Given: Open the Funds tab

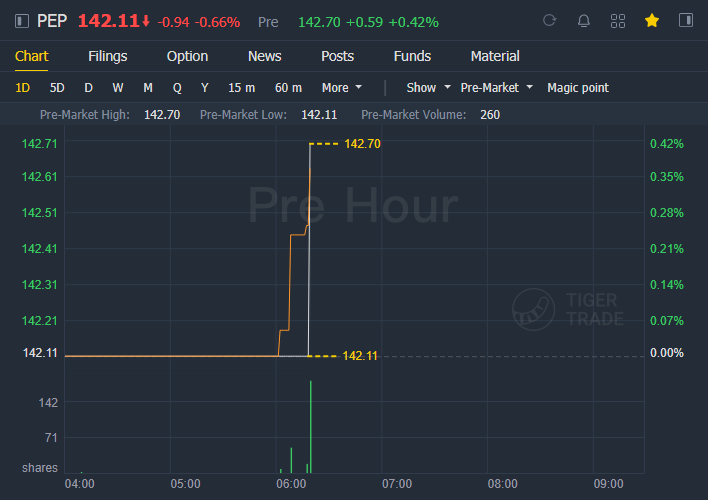Looking at the screenshot, I should click(x=412, y=56).
